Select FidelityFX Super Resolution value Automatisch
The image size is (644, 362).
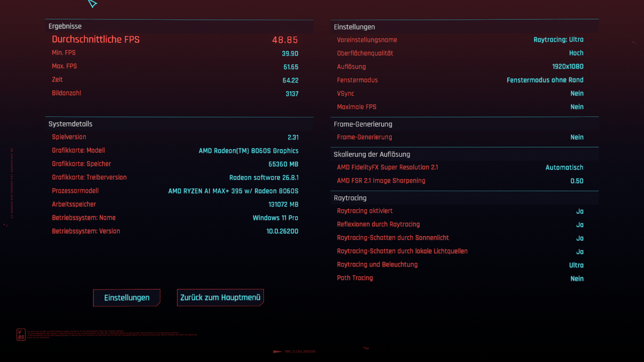pyautogui.click(x=565, y=167)
